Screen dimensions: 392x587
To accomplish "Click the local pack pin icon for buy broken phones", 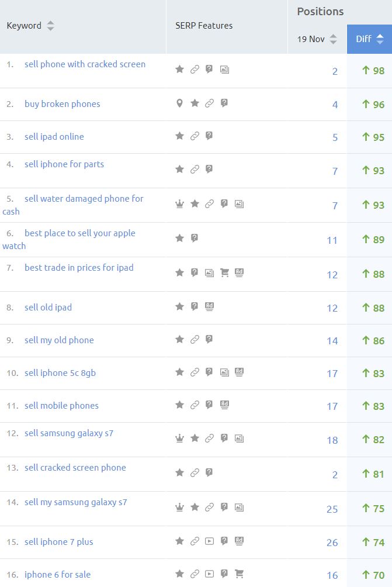I will (x=180, y=103).
